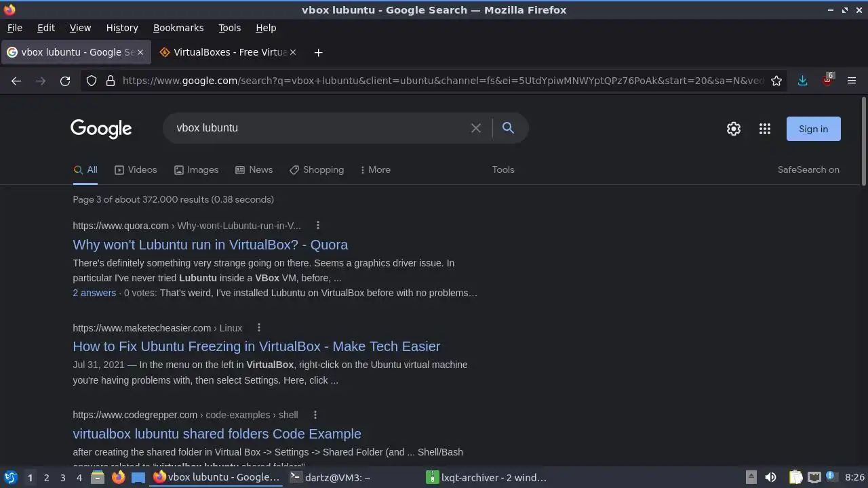Screen dimensions: 868x488
Task: Open options for the Quora result
Action: [x=317, y=226]
